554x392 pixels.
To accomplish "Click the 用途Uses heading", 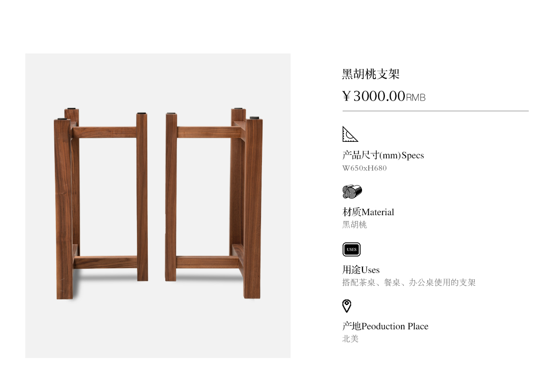I will coord(361,270).
